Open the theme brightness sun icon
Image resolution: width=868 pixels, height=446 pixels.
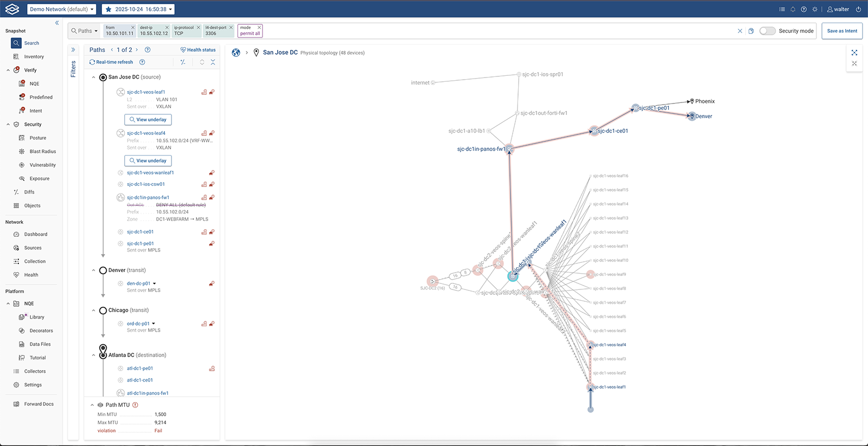[814, 9]
